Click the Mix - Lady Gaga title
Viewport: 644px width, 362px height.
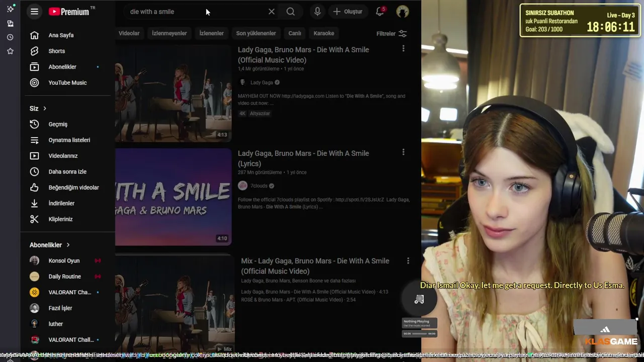[315, 266]
